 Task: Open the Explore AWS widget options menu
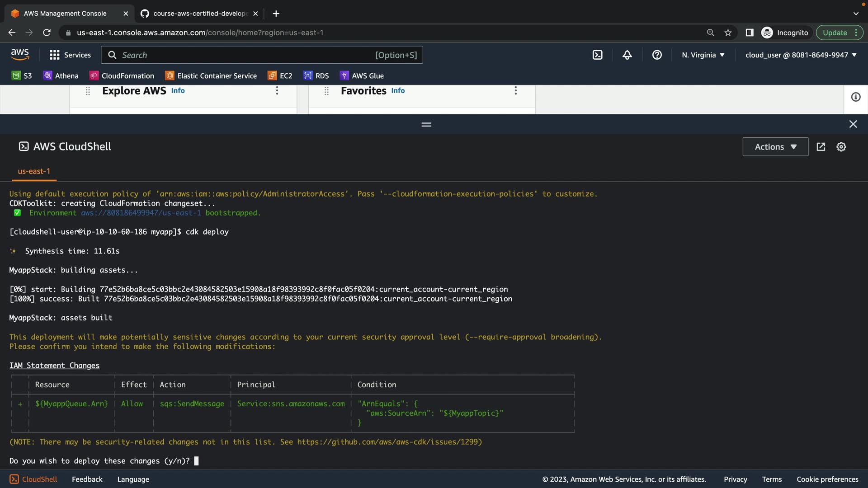point(277,91)
